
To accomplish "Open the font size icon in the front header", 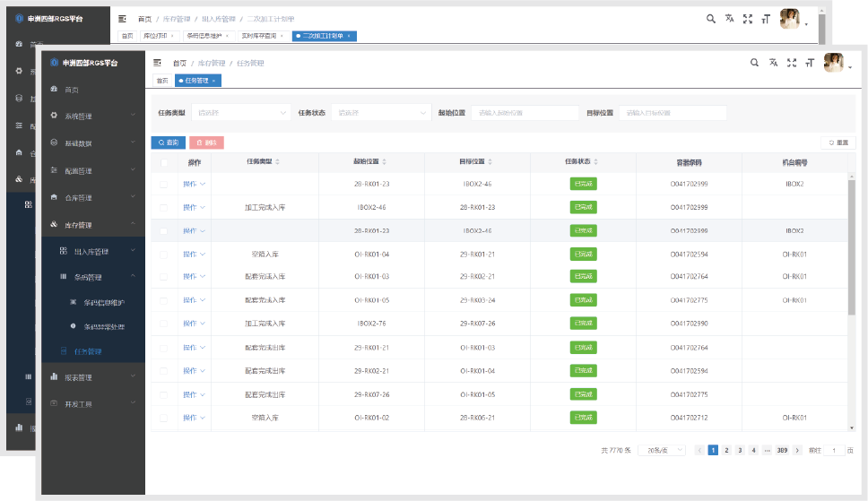I will click(810, 63).
